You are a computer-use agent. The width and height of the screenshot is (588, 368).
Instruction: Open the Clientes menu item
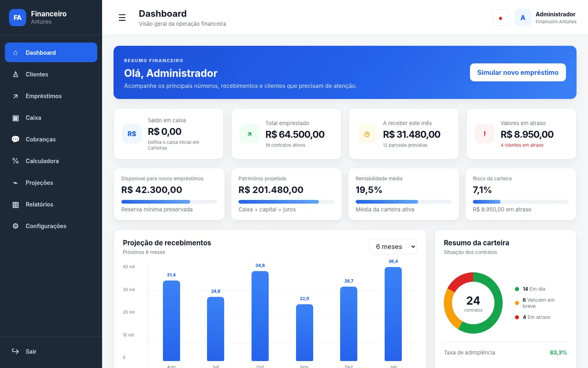(51, 74)
